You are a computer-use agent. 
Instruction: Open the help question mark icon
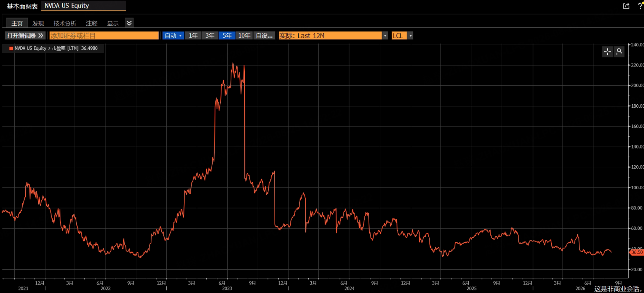tap(640, 6)
